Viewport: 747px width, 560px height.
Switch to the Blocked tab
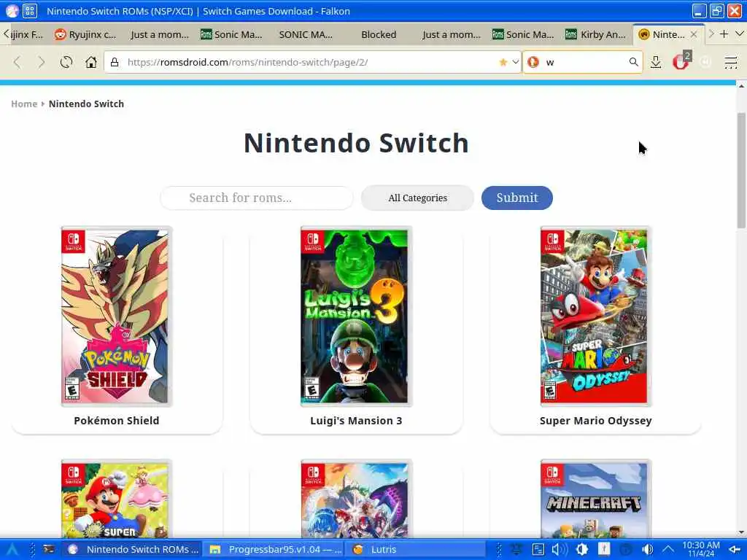pos(379,34)
